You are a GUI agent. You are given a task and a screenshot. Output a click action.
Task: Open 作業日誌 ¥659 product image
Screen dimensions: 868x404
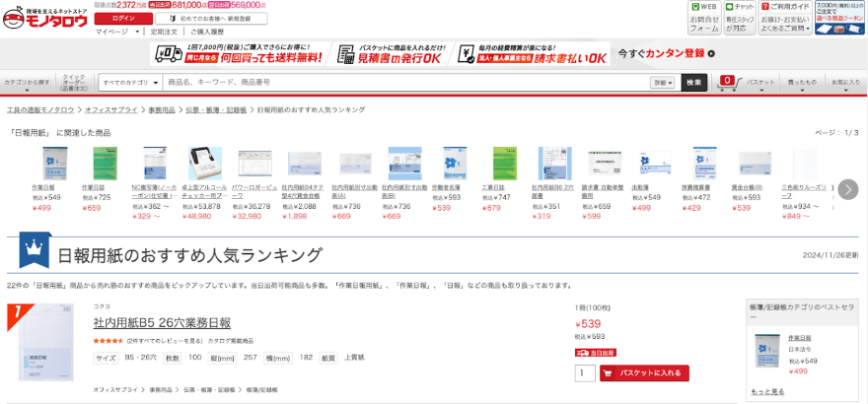(105, 164)
